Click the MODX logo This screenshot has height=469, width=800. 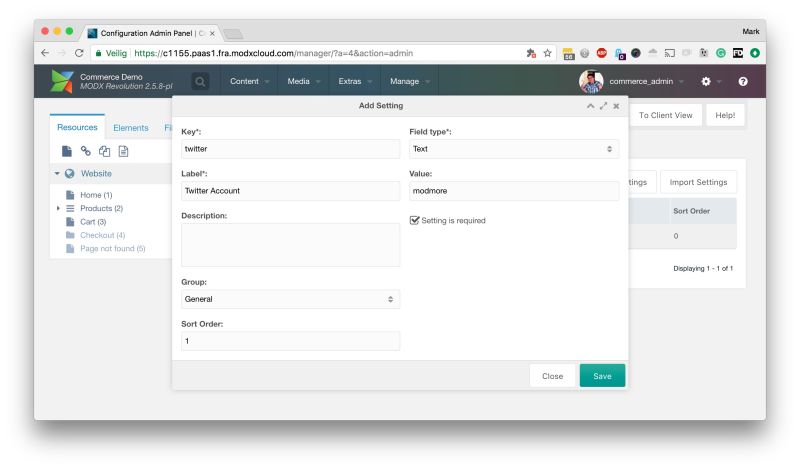click(62, 82)
